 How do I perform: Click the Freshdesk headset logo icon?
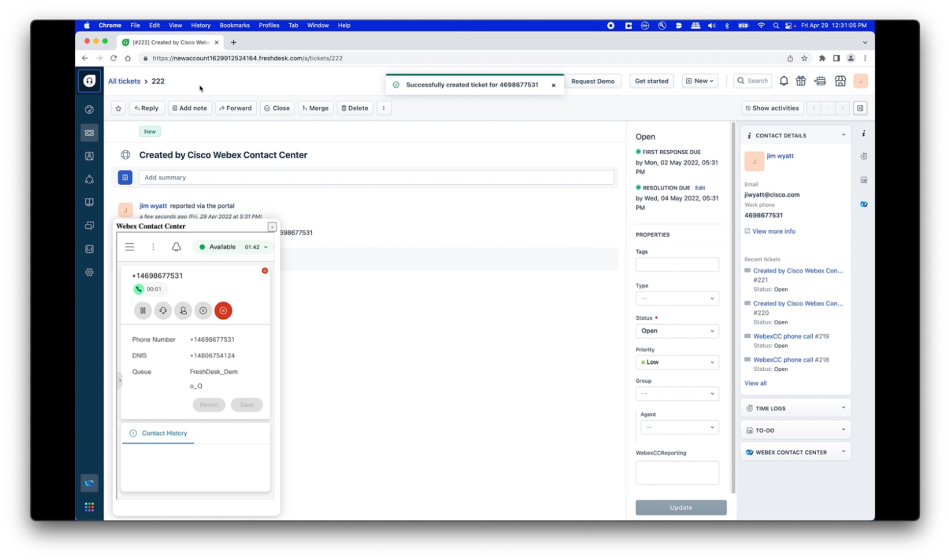89,81
